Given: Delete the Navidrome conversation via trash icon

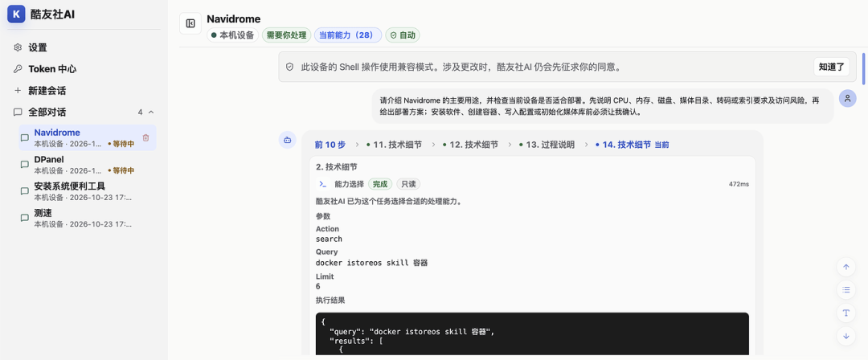Looking at the screenshot, I should point(145,138).
